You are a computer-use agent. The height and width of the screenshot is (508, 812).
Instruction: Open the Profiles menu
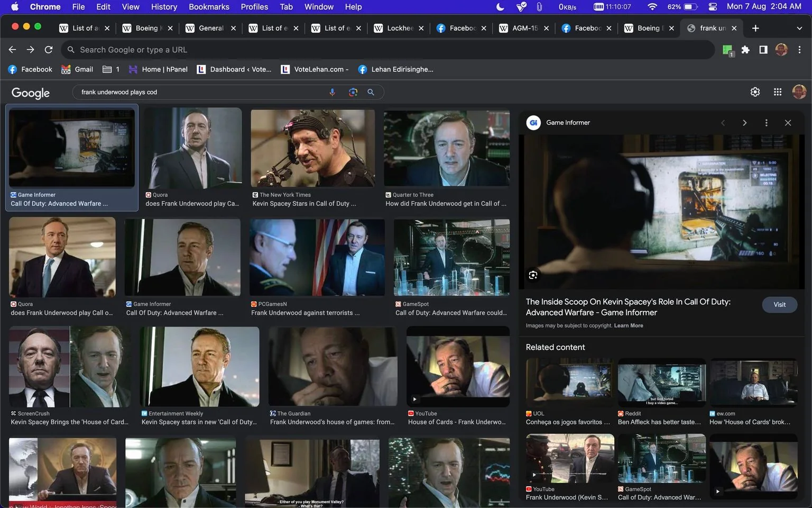point(254,7)
